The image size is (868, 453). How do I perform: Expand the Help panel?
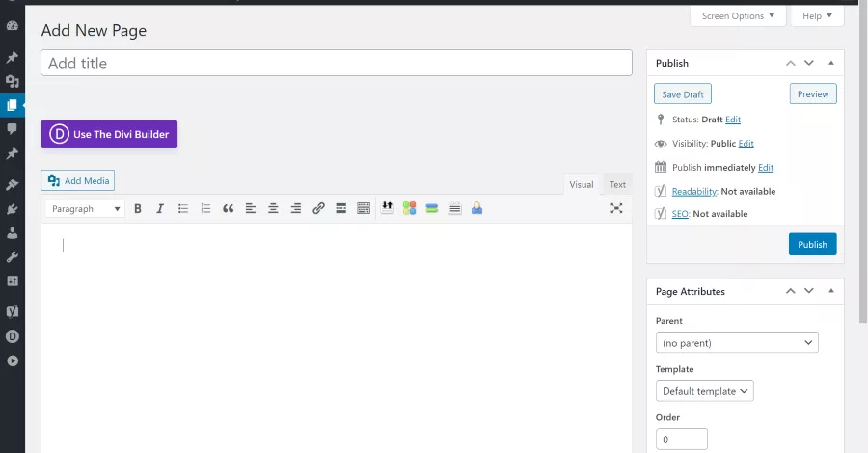(818, 16)
